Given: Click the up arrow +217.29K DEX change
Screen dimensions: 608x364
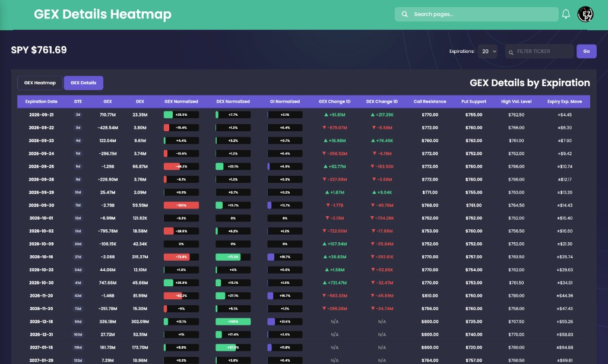Looking at the screenshot, I should 382,115.
